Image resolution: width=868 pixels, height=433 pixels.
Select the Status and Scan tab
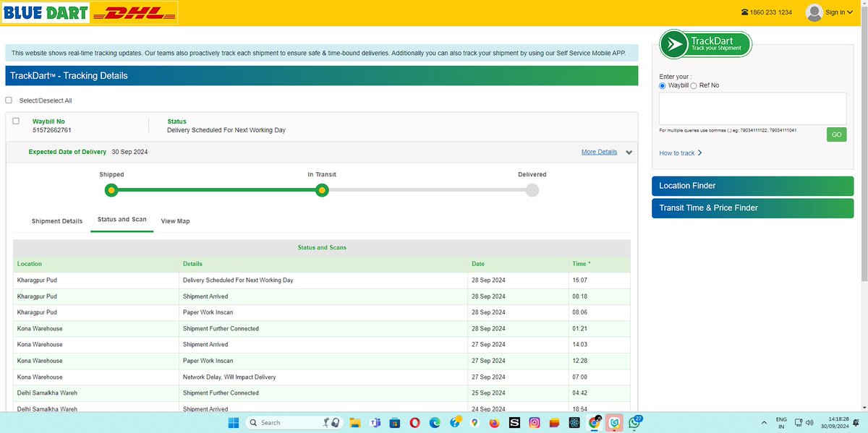point(122,220)
